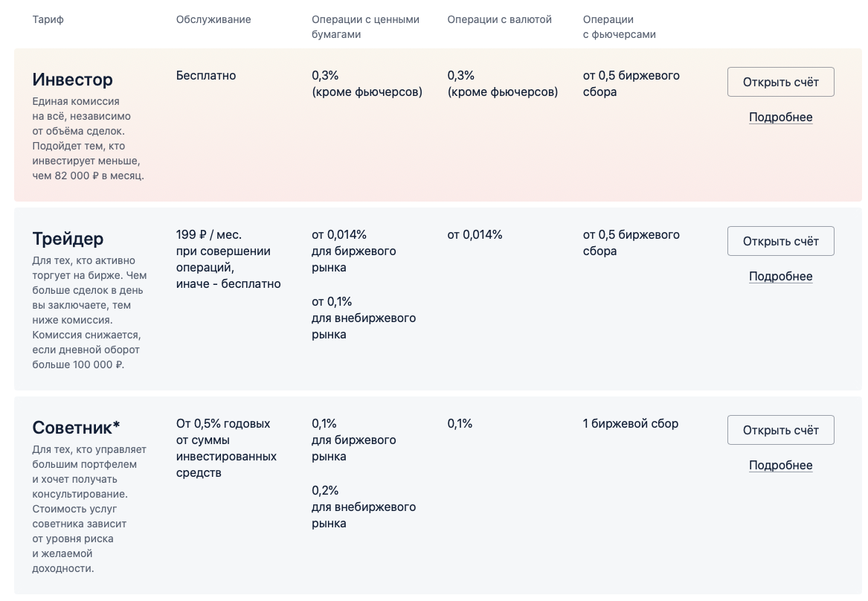Click '1 биржевой сбор' futures cell
The image size is (868, 601).
tap(631, 423)
